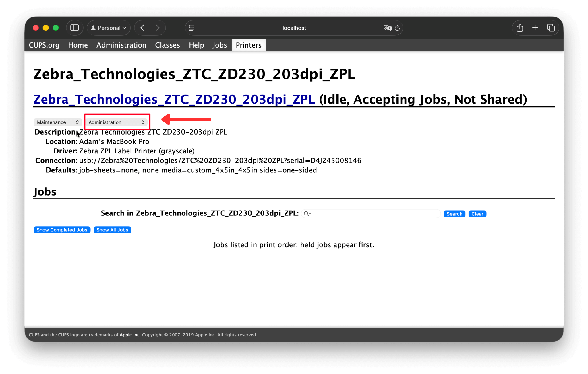Image resolution: width=588 pixels, height=374 pixels.
Task: Open the Administration tab in navigation
Action: click(121, 45)
